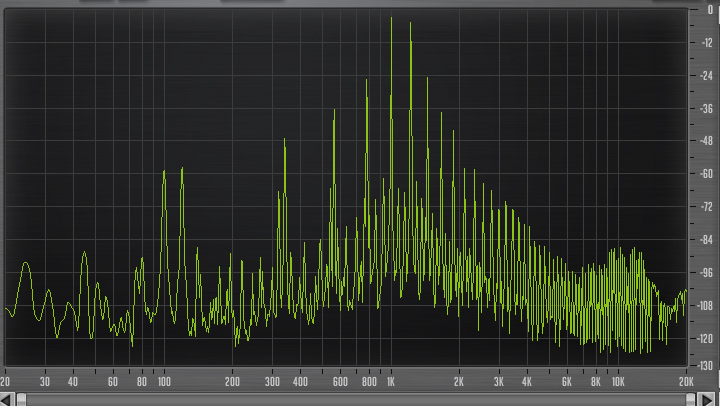
Task: Click the -130 dB scale label
Action: 705,366
